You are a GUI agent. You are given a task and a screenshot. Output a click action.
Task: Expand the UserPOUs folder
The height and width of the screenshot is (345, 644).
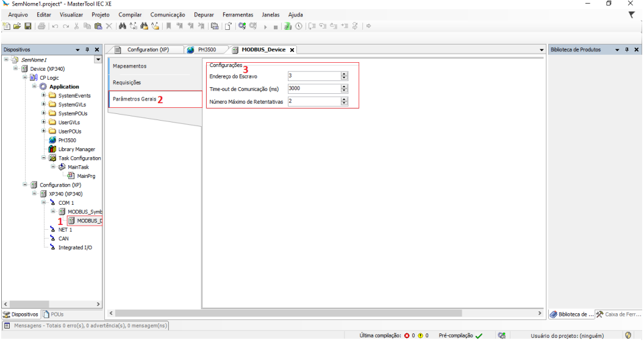(x=44, y=131)
